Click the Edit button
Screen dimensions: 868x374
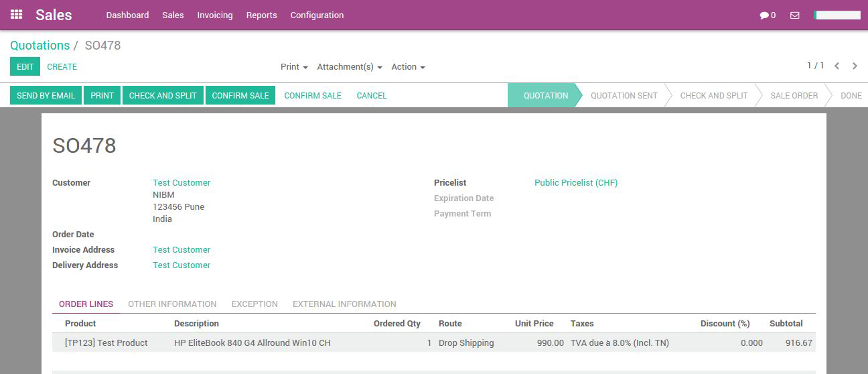pos(25,66)
